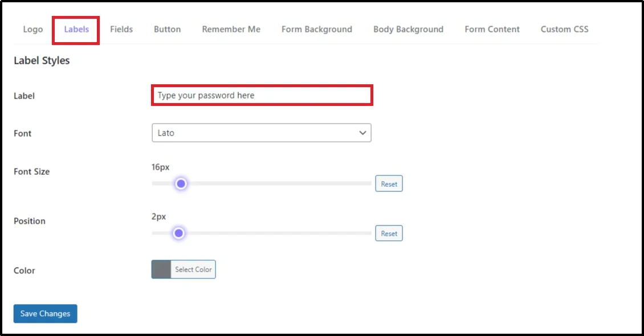The width and height of the screenshot is (644, 336).
Task: Expand the font family selection list
Action: click(x=262, y=132)
